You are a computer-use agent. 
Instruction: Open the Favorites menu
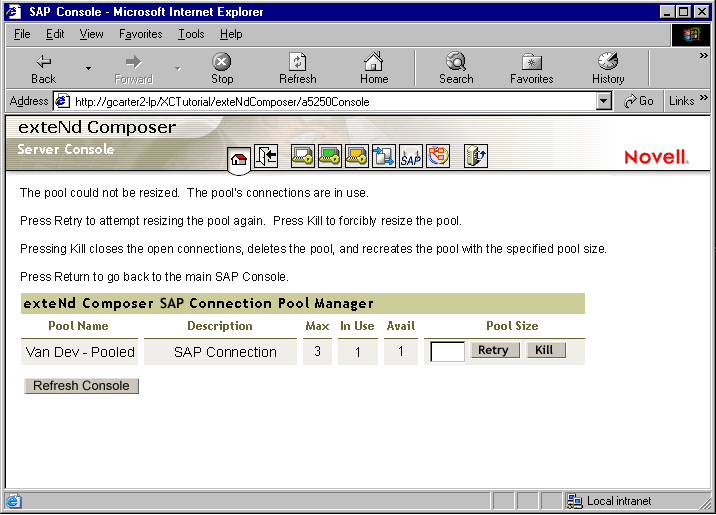click(141, 34)
